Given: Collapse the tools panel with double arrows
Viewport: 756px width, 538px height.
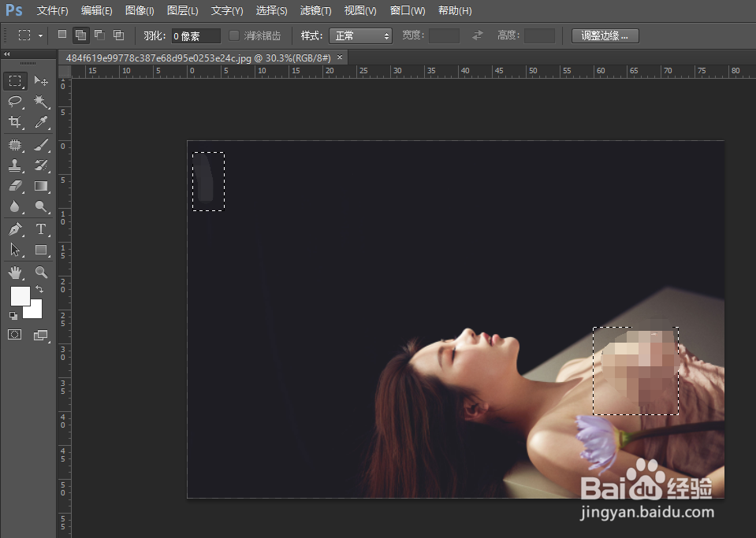Looking at the screenshot, I should click(x=7, y=54).
